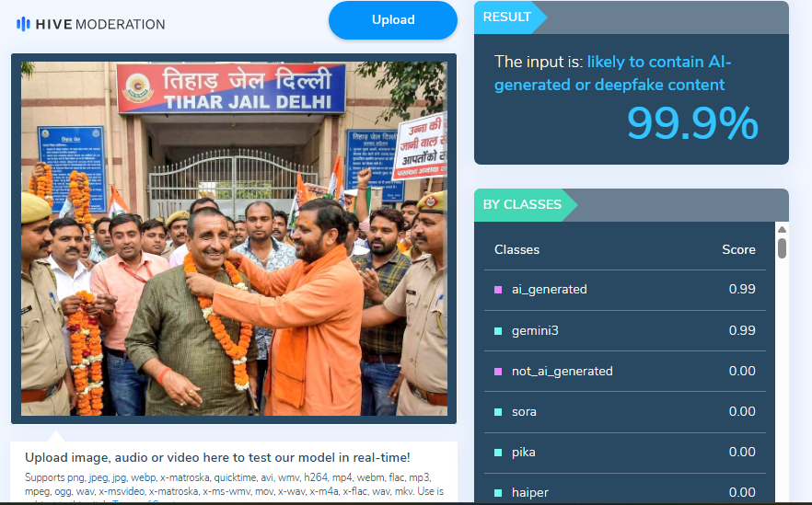Click the Upload button
Screen dimensions: 812x505
pos(393,20)
